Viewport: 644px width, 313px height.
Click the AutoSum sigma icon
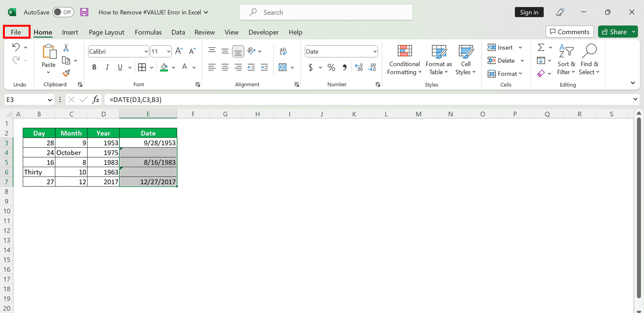click(x=541, y=47)
